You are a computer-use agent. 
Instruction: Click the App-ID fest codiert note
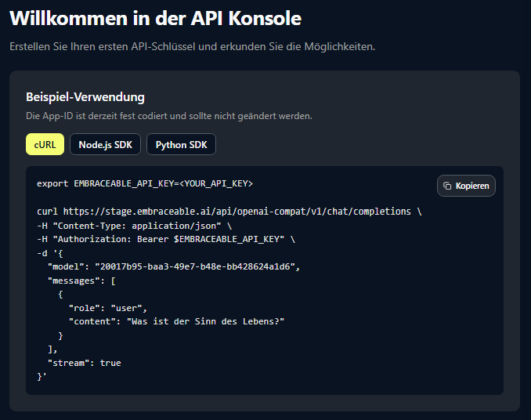coord(169,116)
